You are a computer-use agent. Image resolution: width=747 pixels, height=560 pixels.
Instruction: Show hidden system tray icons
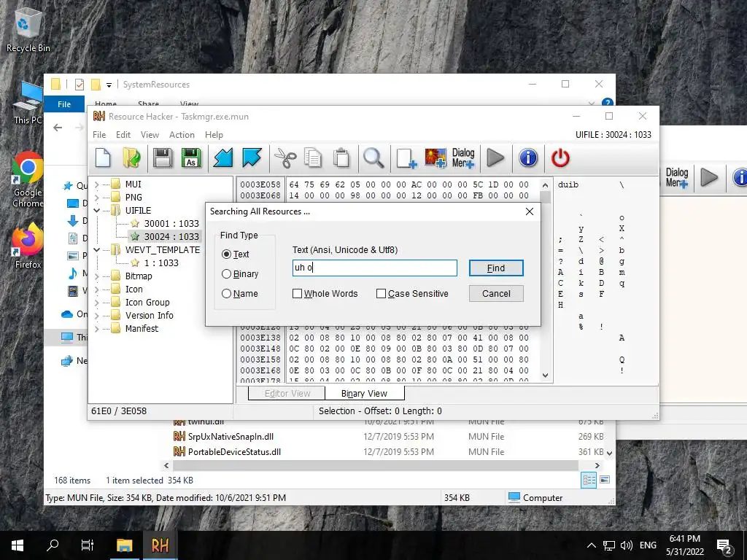click(591, 545)
